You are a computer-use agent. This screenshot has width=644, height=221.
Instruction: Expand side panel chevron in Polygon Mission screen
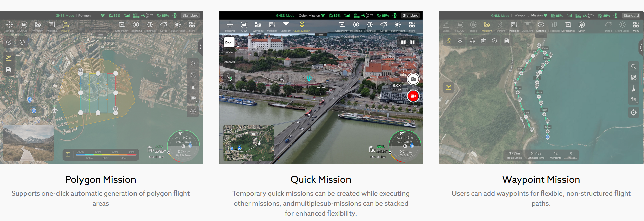[x=200, y=47]
